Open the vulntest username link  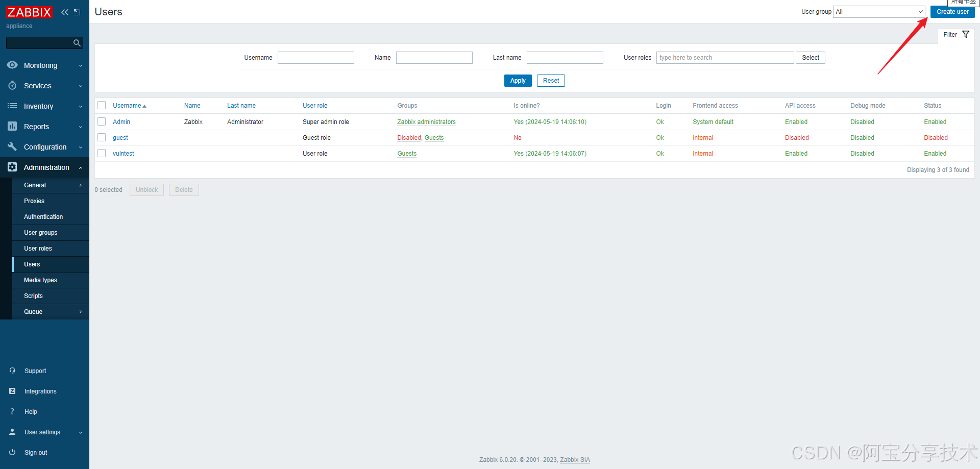124,154
